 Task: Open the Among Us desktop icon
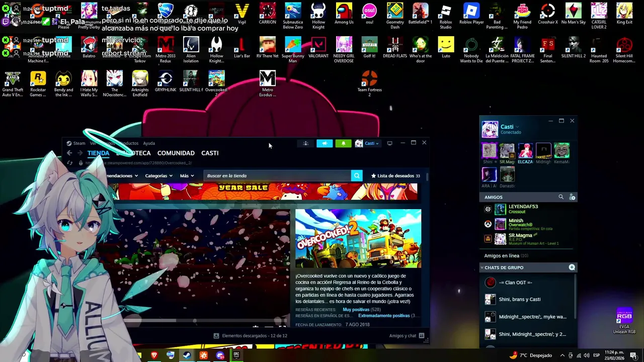(x=344, y=14)
